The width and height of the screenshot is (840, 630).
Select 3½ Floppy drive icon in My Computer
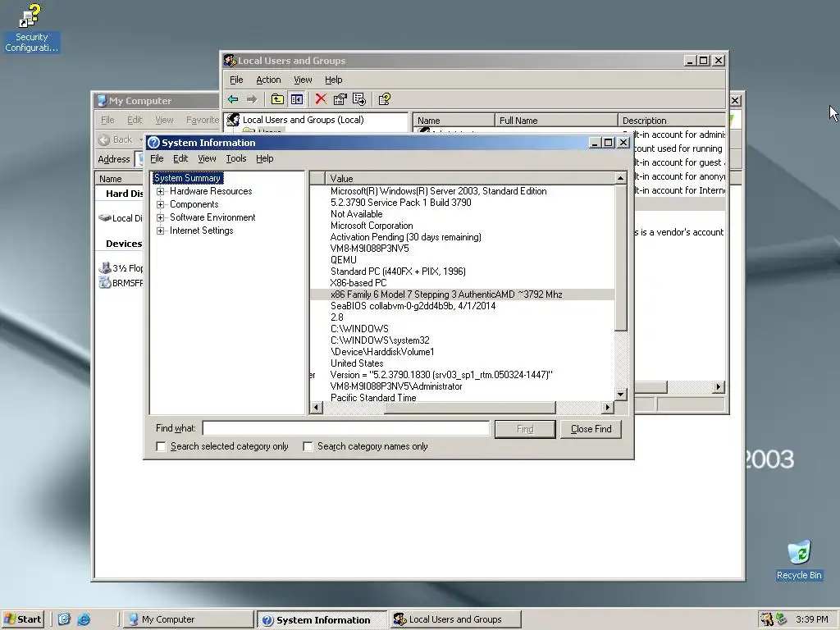[105, 268]
